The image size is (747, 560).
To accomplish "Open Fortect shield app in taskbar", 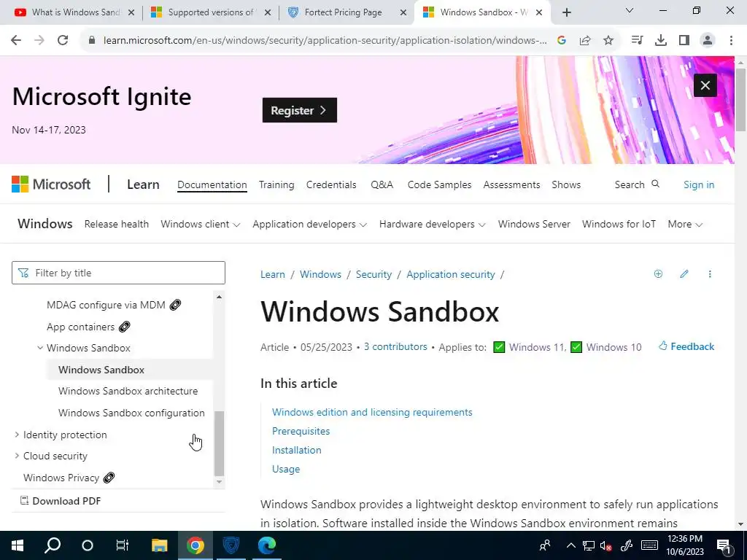I will pyautogui.click(x=231, y=545).
